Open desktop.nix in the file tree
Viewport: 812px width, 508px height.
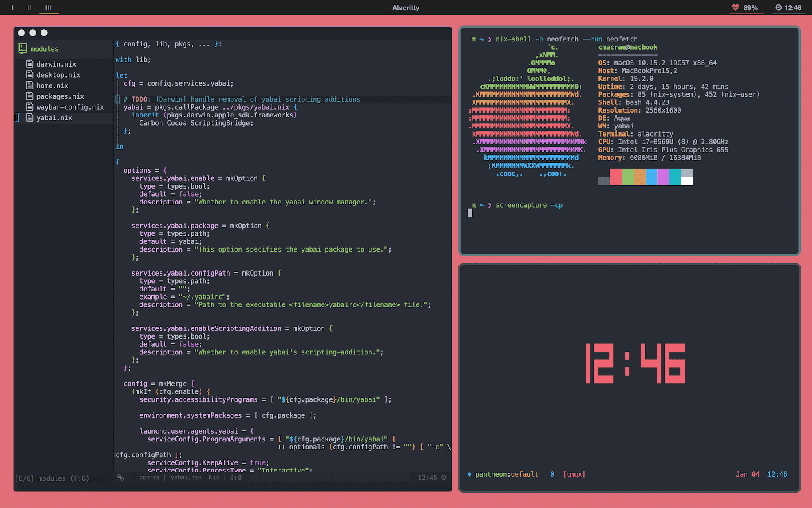coord(58,75)
